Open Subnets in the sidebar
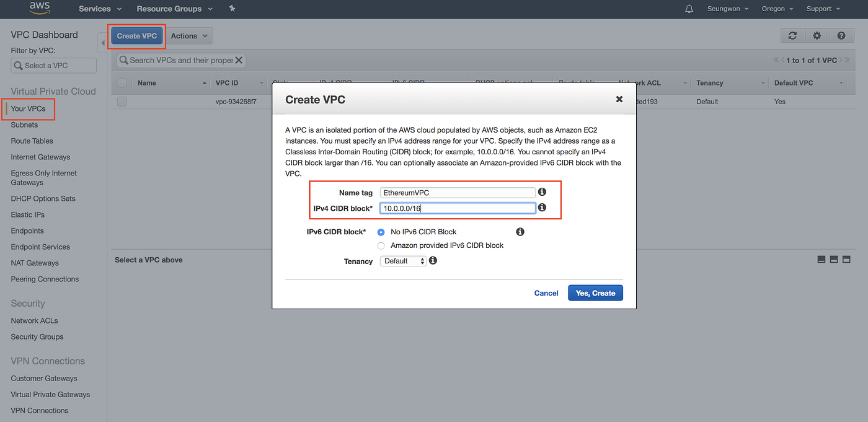The width and height of the screenshot is (868, 422). 24,125
